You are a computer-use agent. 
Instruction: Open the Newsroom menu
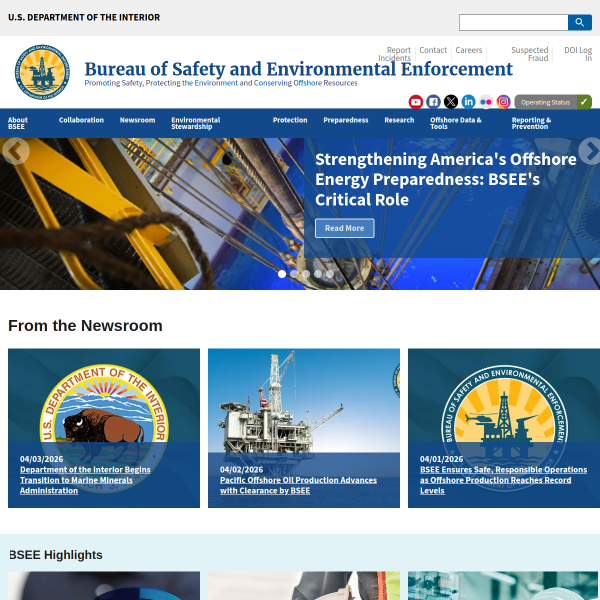137,120
